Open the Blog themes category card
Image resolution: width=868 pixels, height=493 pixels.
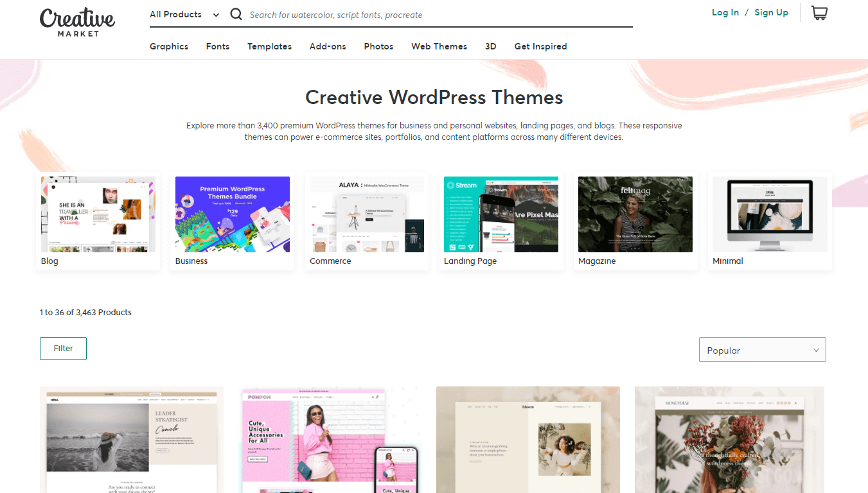click(x=98, y=221)
